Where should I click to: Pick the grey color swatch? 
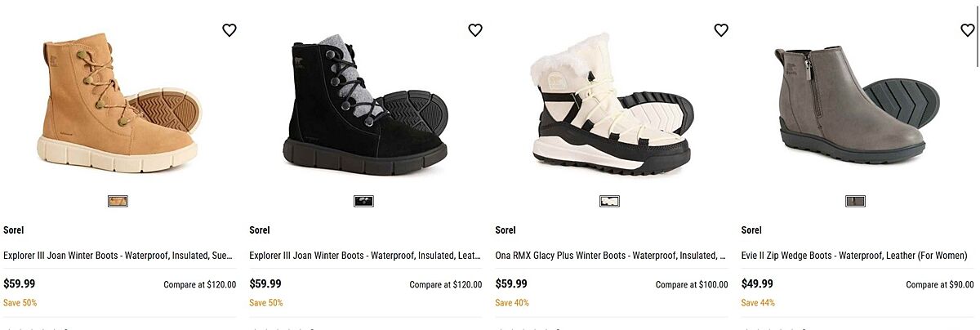855,201
